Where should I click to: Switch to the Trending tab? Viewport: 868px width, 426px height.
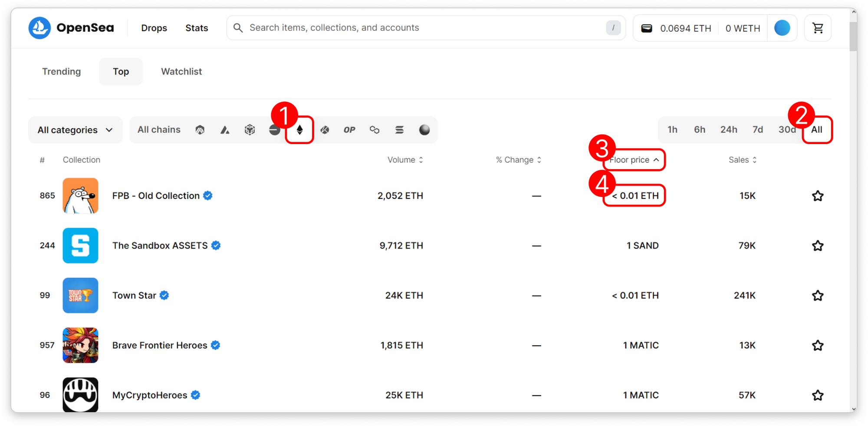[61, 72]
